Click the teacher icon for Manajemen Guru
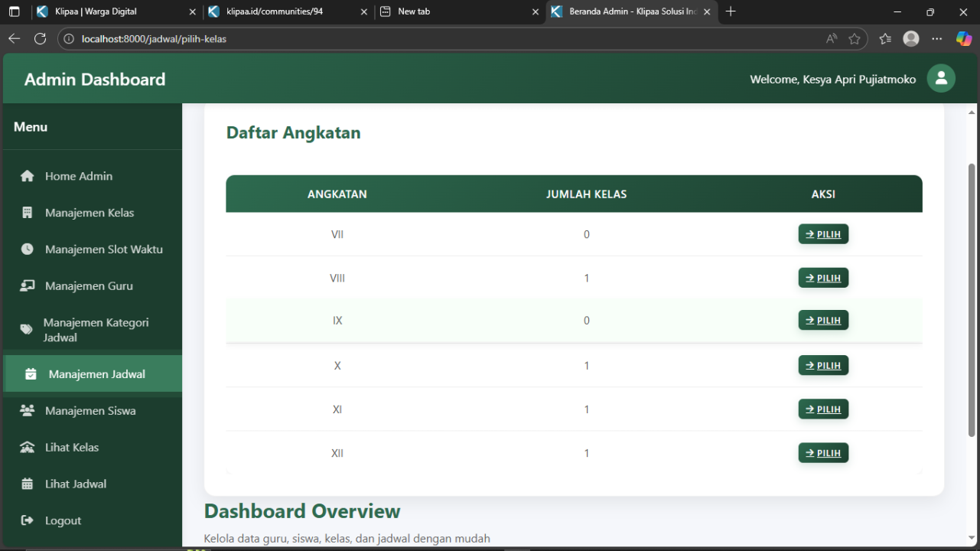Image resolution: width=980 pixels, height=551 pixels. [28, 286]
